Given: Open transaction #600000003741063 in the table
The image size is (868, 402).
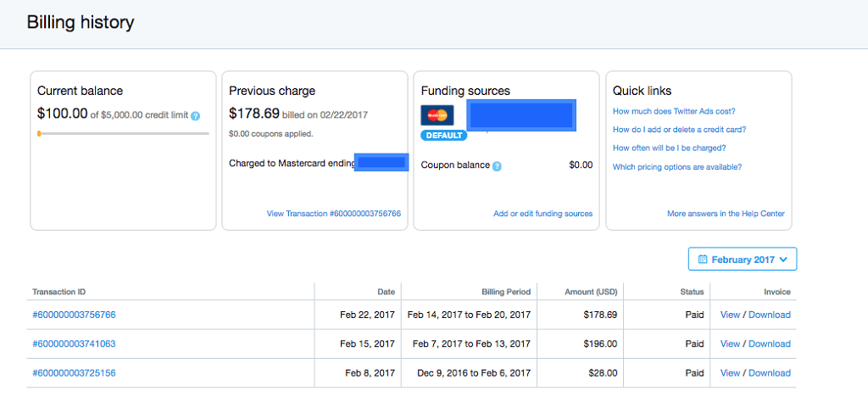Looking at the screenshot, I should coord(74,343).
